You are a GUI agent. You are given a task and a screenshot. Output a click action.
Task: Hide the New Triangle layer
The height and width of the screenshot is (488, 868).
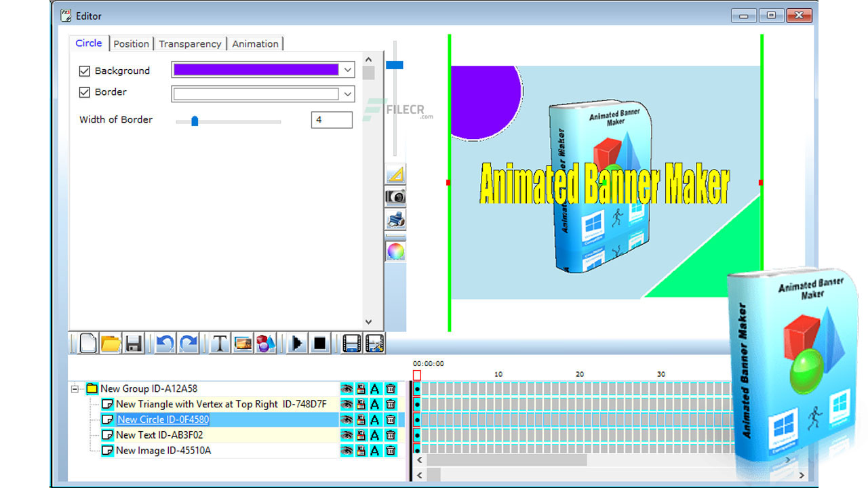pyautogui.click(x=347, y=404)
